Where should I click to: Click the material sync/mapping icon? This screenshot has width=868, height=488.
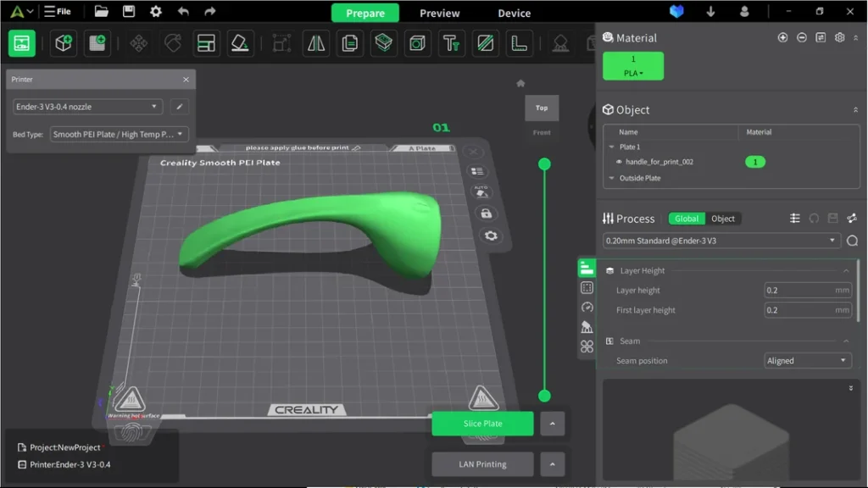(x=821, y=37)
